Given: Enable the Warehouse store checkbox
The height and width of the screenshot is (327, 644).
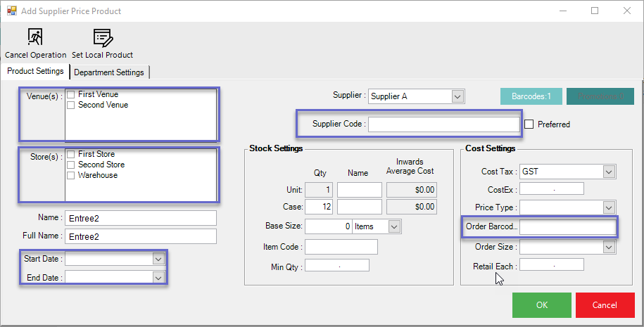Looking at the screenshot, I should click(x=71, y=175).
